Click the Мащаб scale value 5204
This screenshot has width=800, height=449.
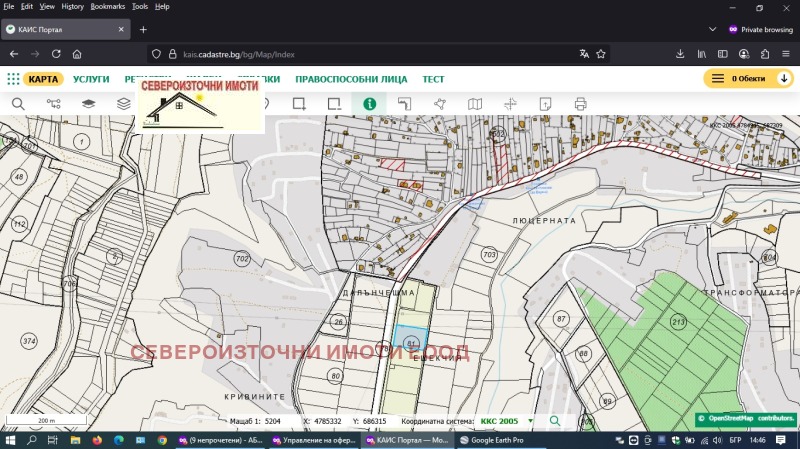[x=273, y=421]
